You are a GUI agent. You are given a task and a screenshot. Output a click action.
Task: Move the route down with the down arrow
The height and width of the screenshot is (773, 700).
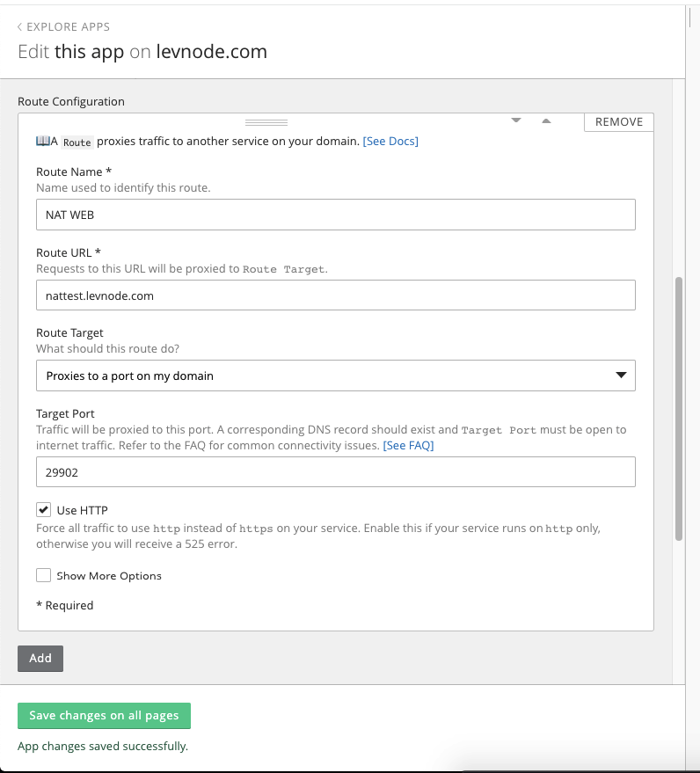[516, 120]
